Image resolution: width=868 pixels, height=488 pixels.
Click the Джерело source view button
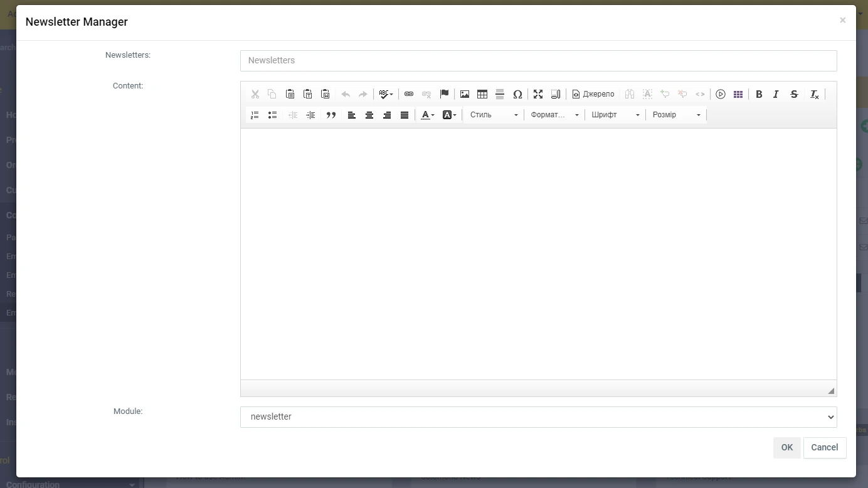593,94
